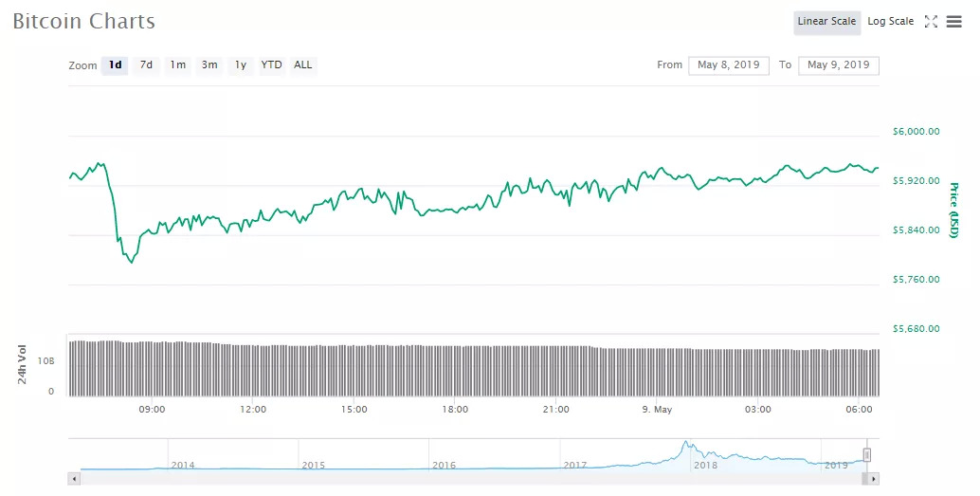Choose the YTD zoom range
Image resolution: width=980 pixels, height=496 pixels.
271,65
